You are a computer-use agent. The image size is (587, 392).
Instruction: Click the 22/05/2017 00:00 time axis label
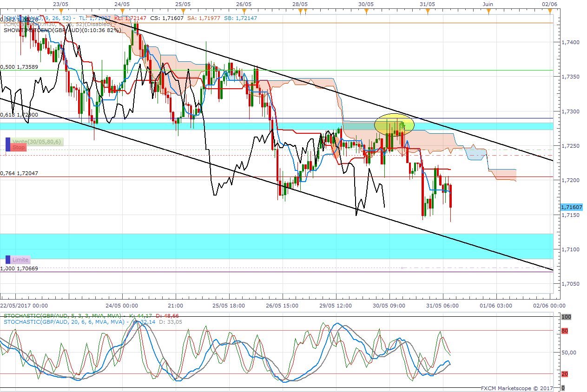coord(24,306)
